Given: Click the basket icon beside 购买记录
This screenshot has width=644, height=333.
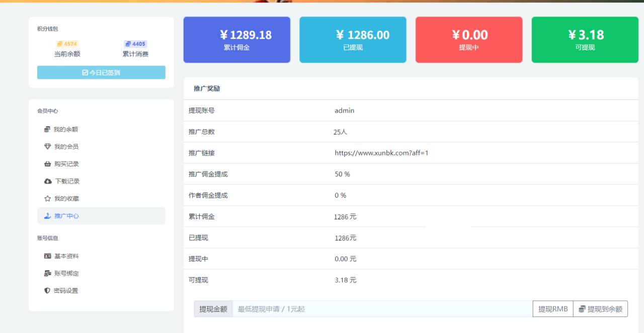Looking at the screenshot, I should pos(47,164).
